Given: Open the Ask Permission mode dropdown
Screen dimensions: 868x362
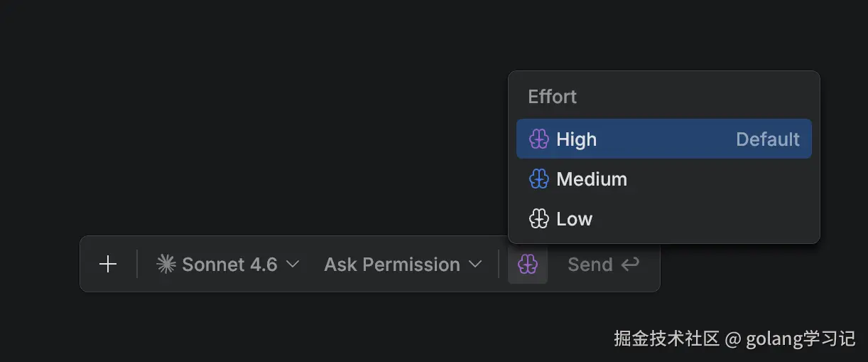Looking at the screenshot, I should pyautogui.click(x=392, y=265).
